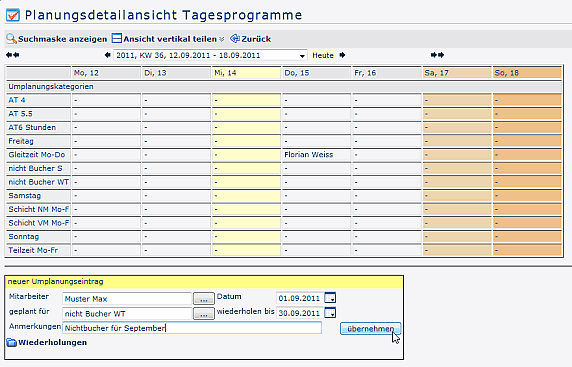Viewport: 572px width, 367px height.
Task: Click the übernehmen button
Action: [370, 329]
